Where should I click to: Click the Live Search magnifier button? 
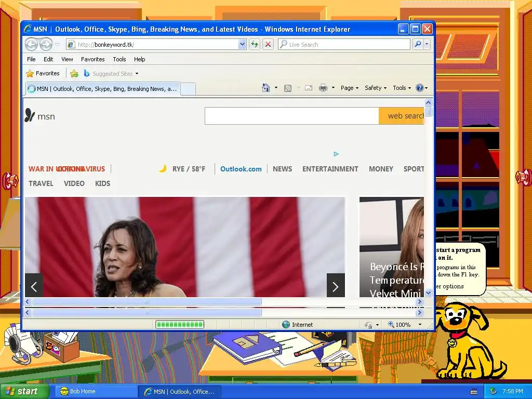point(418,45)
